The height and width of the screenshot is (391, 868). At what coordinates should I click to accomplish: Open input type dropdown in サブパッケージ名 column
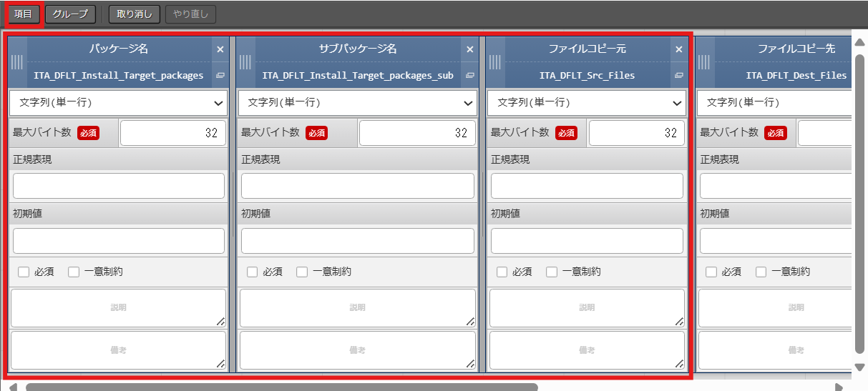[358, 103]
